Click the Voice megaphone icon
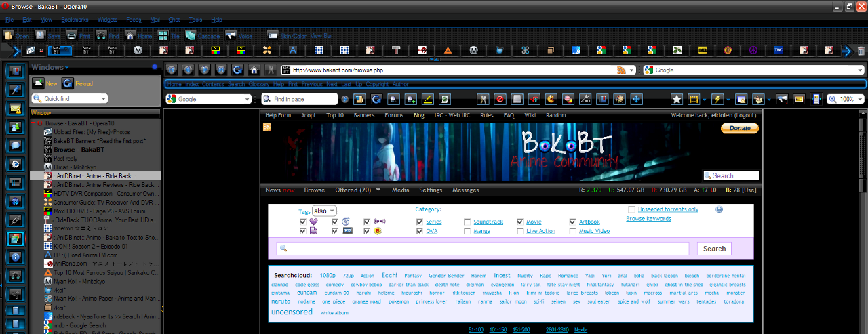The height and width of the screenshot is (334, 868). pyautogui.click(x=231, y=35)
